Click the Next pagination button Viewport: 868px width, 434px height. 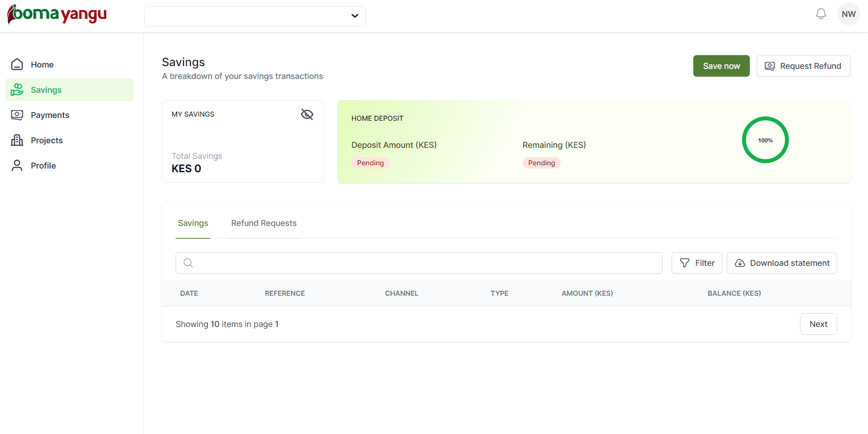pos(818,324)
